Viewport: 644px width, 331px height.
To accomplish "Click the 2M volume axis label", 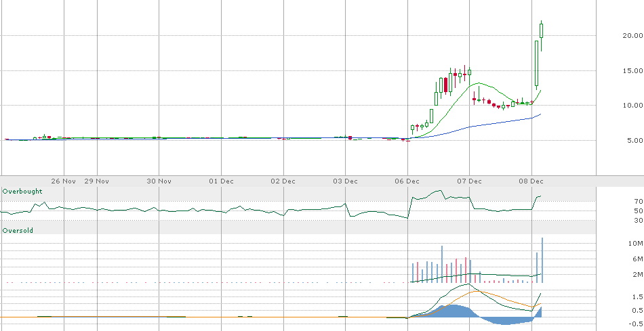I will click(638, 274).
